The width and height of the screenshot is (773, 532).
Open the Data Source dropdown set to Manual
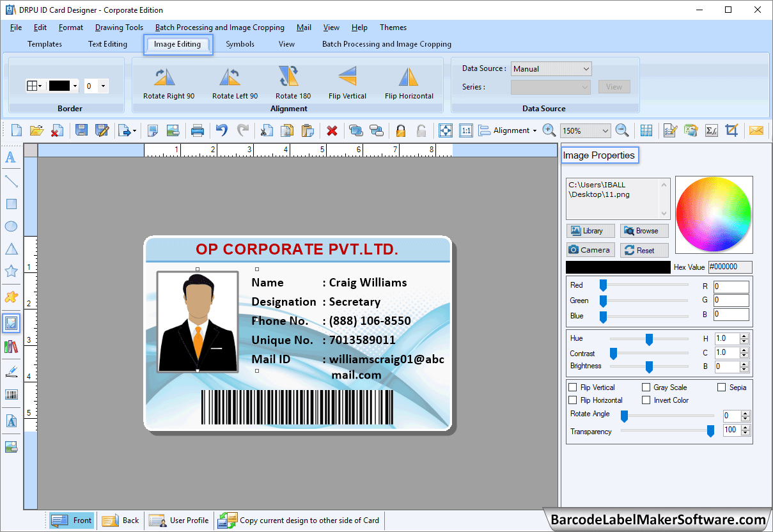coord(550,68)
